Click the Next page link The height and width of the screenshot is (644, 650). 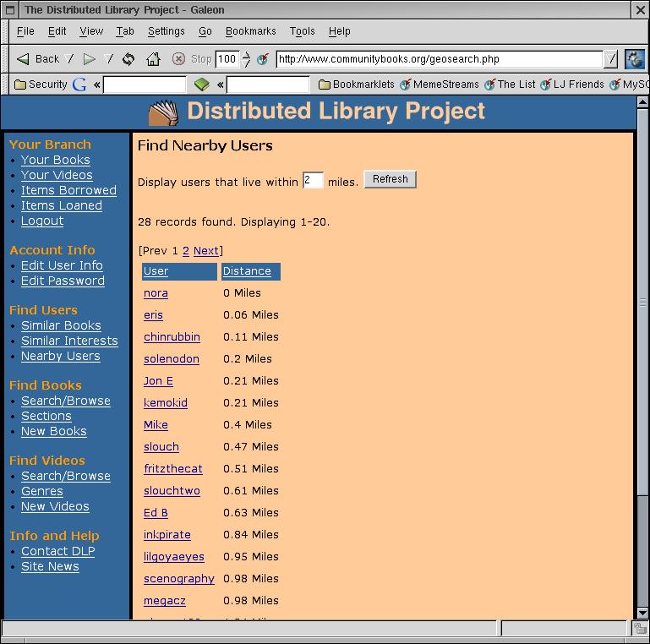tap(205, 251)
